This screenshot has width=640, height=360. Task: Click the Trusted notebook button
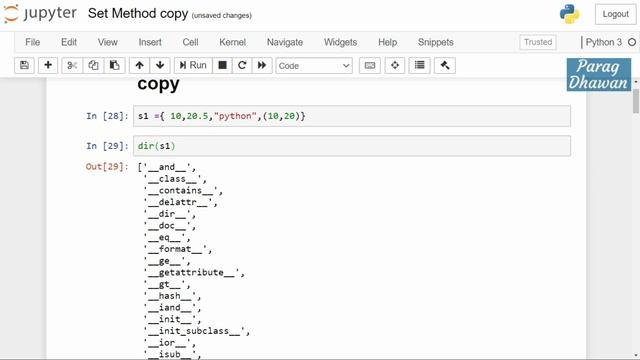[x=538, y=42]
